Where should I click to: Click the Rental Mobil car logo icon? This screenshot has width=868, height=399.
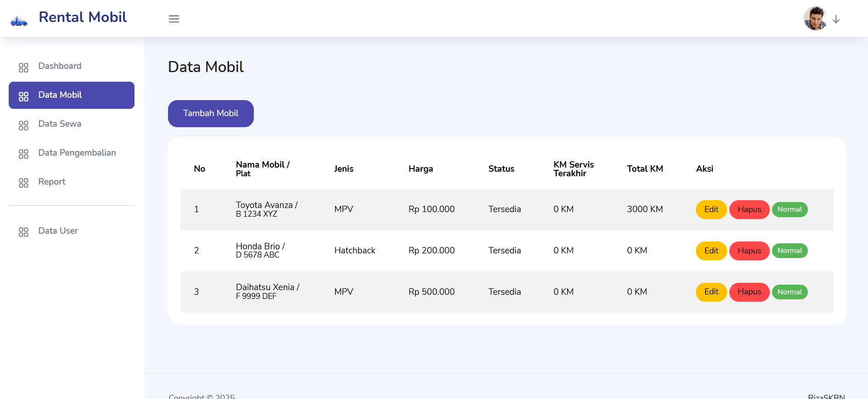coord(19,21)
